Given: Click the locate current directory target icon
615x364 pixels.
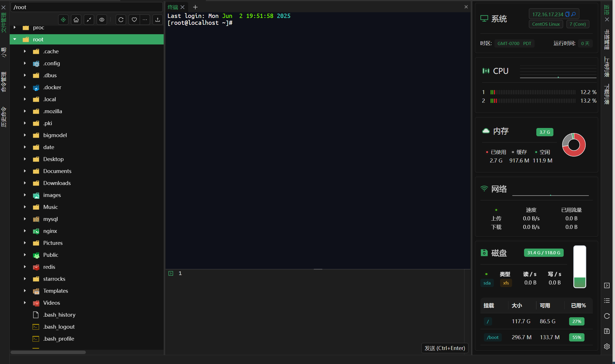Looking at the screenshot, I should (x=63, y=20).
